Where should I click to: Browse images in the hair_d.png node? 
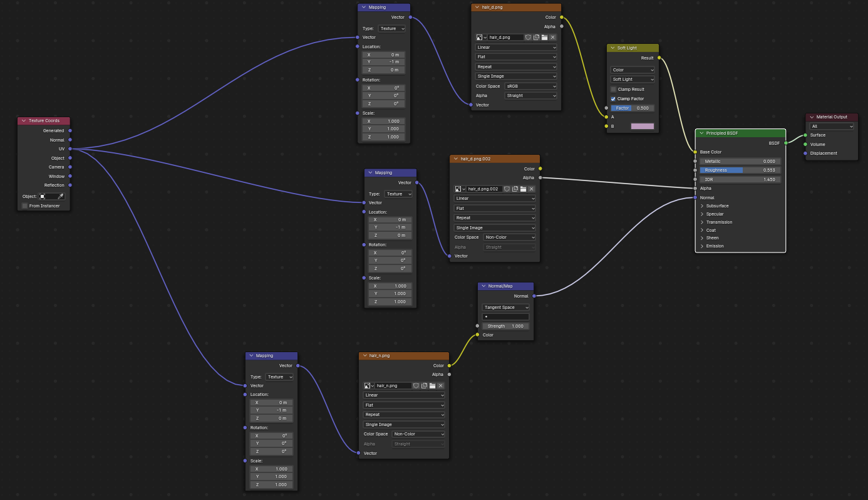pyautogui.click(x=481, y=37)
